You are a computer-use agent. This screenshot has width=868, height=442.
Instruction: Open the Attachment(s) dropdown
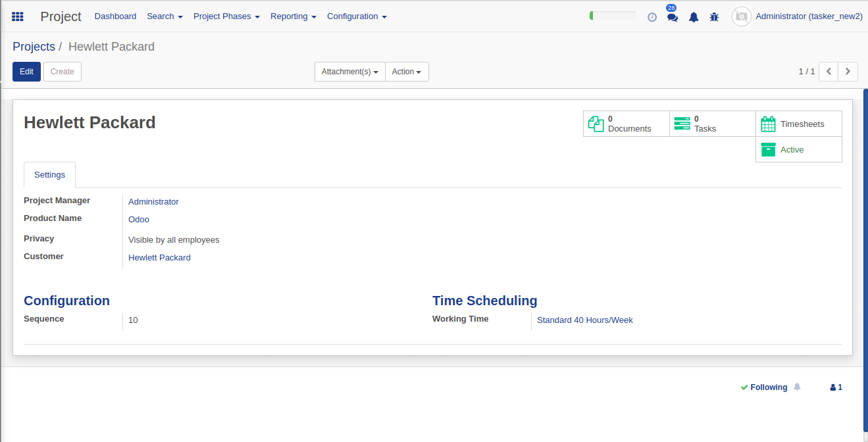coord(350,72)
